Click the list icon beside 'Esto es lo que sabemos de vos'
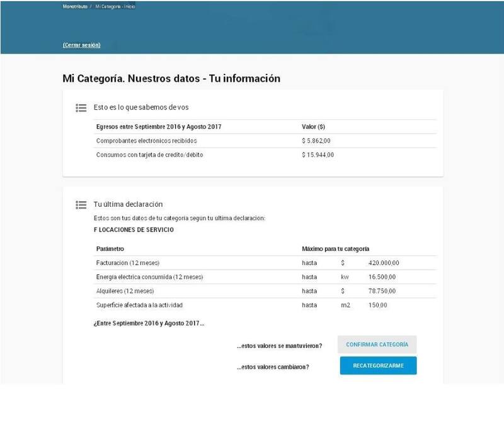 click(81, 108)
